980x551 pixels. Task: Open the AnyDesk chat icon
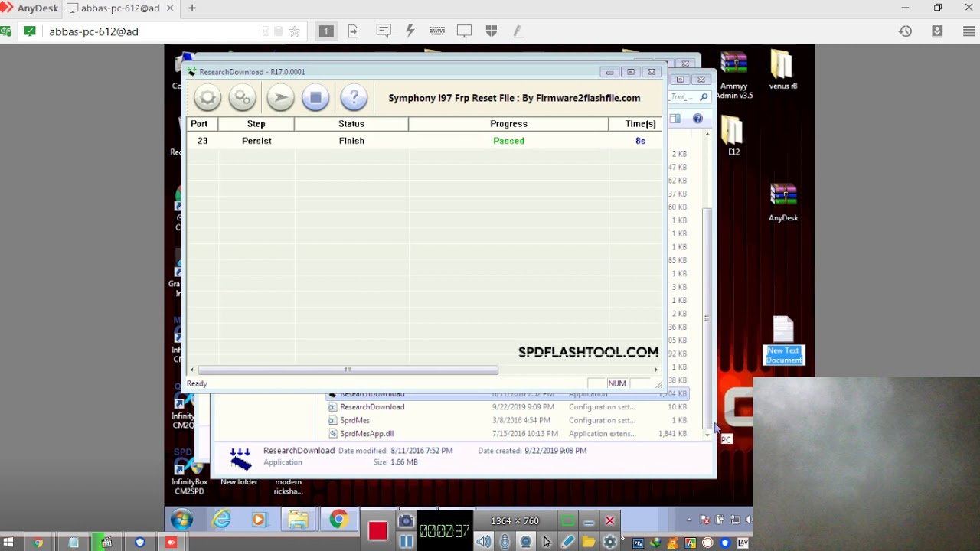[x=384, y=31]
